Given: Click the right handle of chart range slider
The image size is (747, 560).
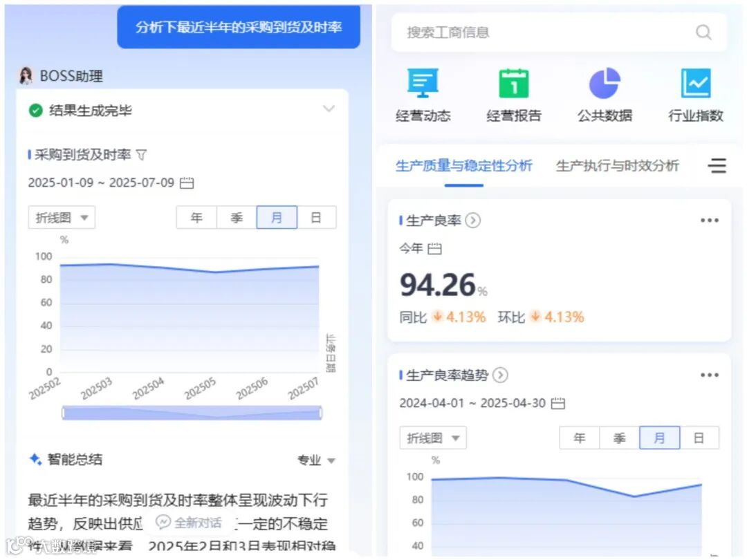Looking at the screenshot, I should tap(321, 413).
